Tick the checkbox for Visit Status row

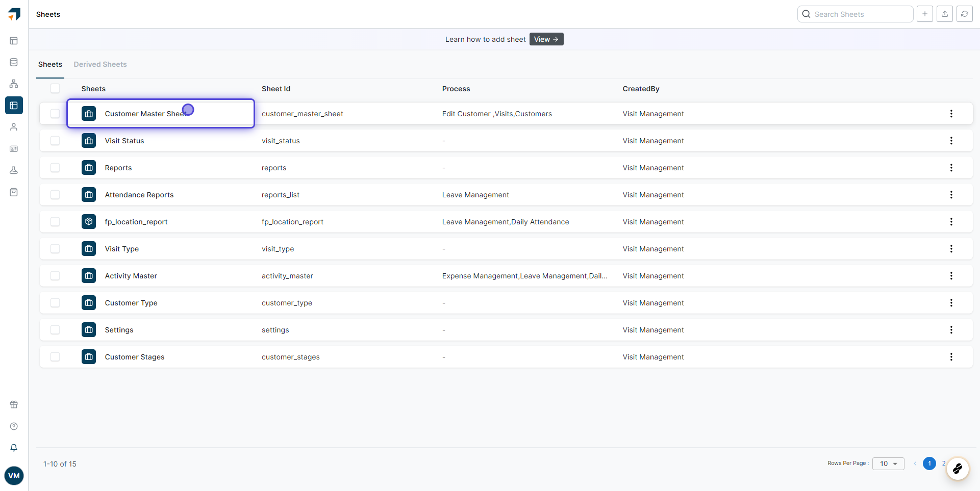pyautogui.click(x=55, y=141)
